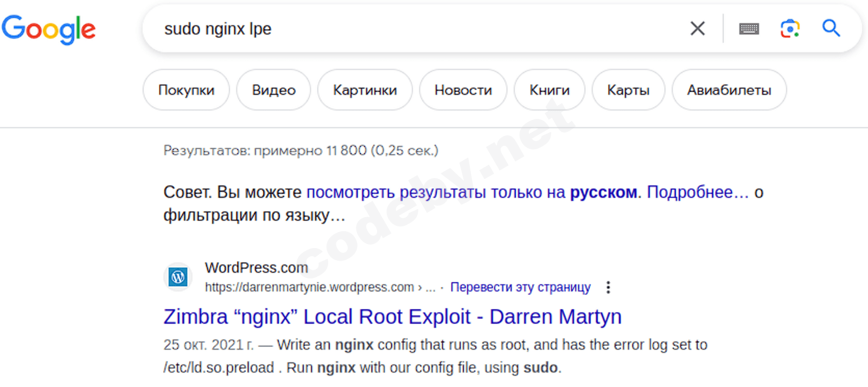Open Zimbra nginx Local Root Exploit result

tap(392, 316)
